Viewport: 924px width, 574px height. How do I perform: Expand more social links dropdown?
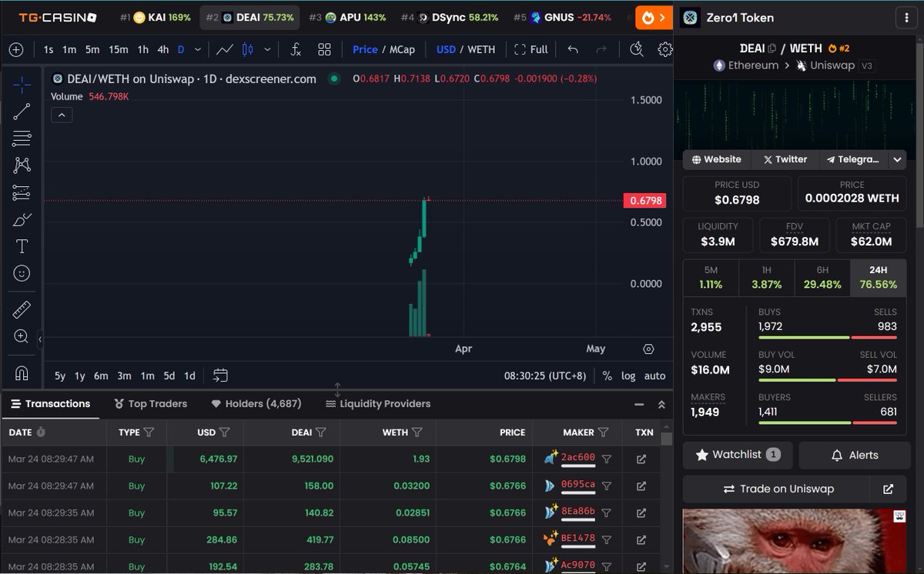(897, 159)
